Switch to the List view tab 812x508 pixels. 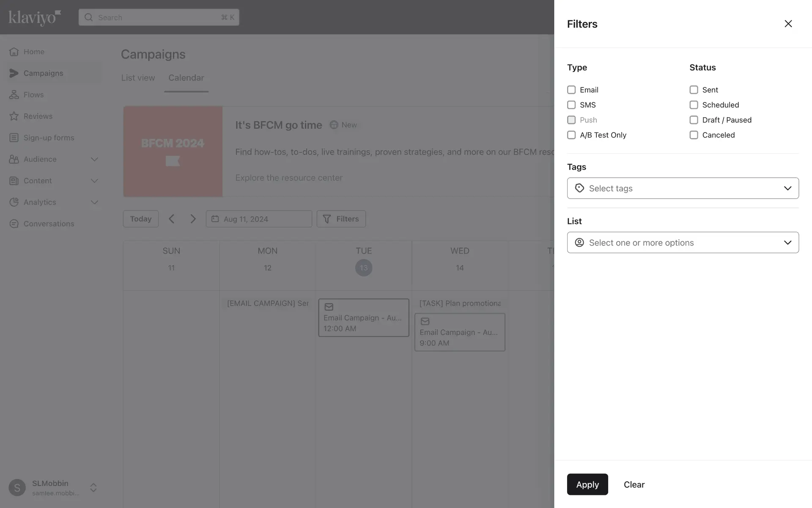tap(138, 78)
